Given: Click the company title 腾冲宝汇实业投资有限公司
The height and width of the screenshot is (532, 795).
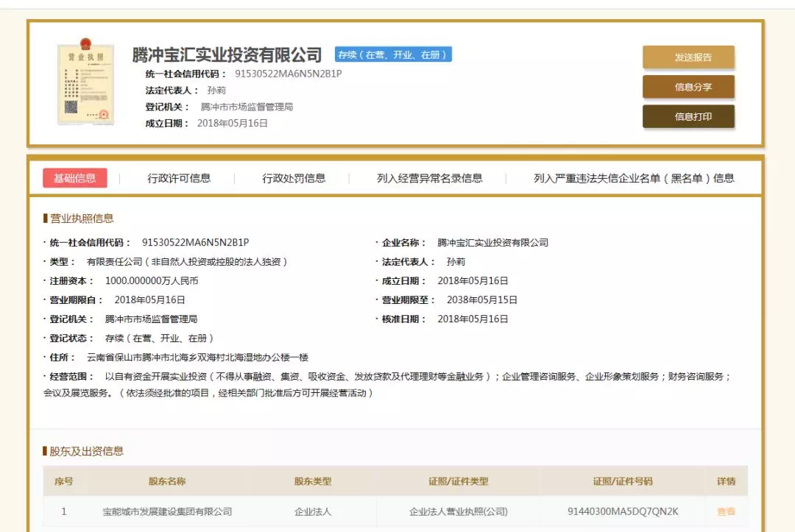Looking at the screenshot, I should pos(227,54).
